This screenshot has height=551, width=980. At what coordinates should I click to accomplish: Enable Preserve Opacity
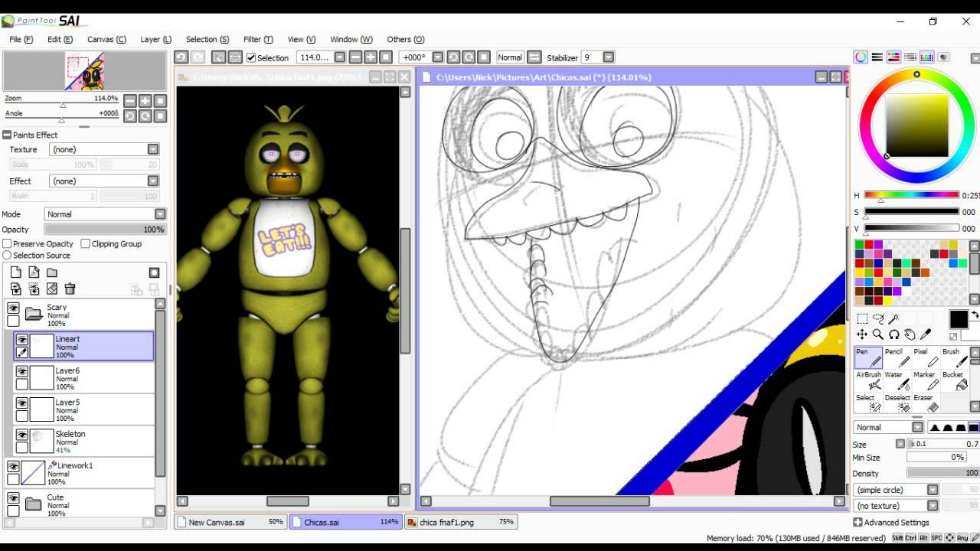pos(7,244)
